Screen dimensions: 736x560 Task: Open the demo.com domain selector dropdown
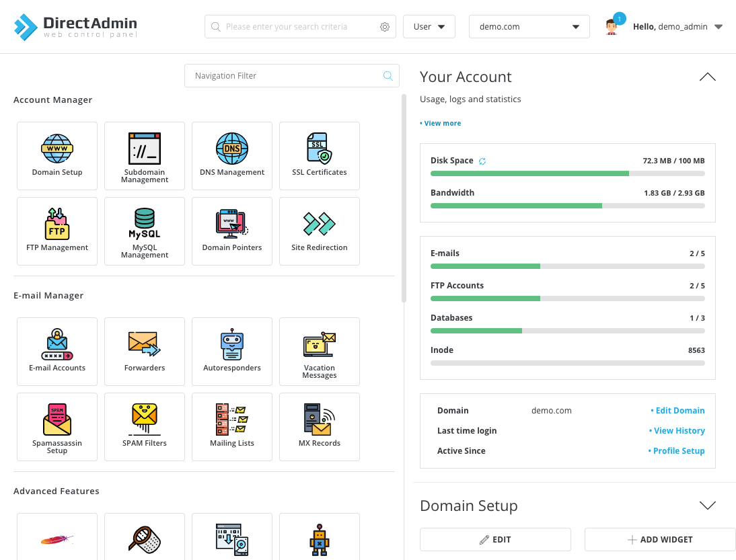[529, 26]
